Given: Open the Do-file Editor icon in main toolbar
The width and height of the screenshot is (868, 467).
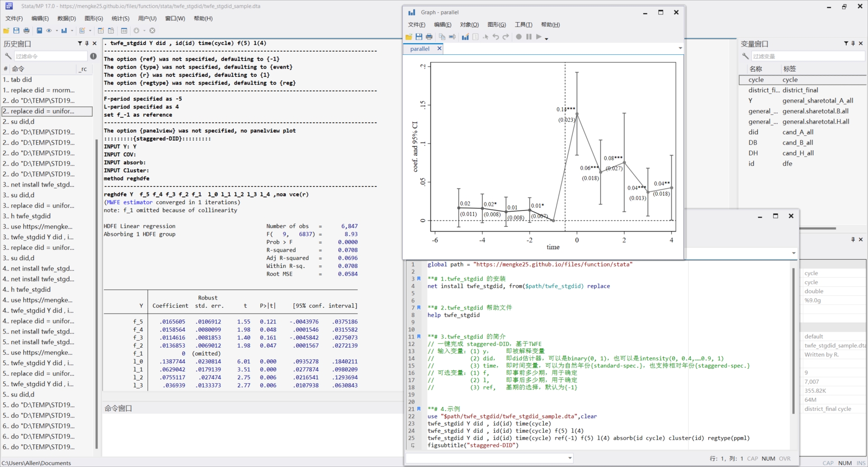Looking at the screenshot, I should (x=82, y=30).
